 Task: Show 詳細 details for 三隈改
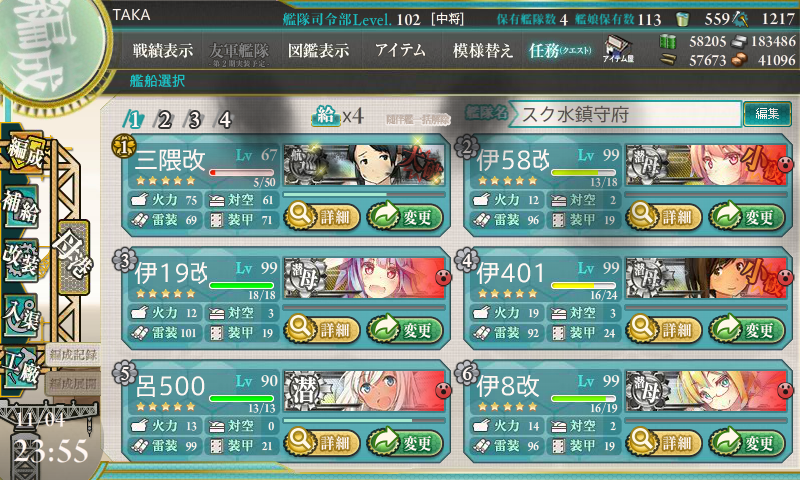coord(322,216)
